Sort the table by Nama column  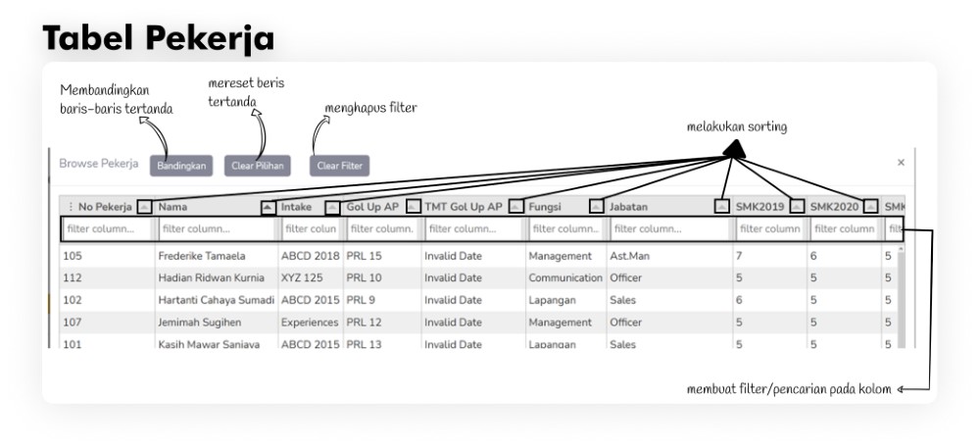tap(269, 207)
